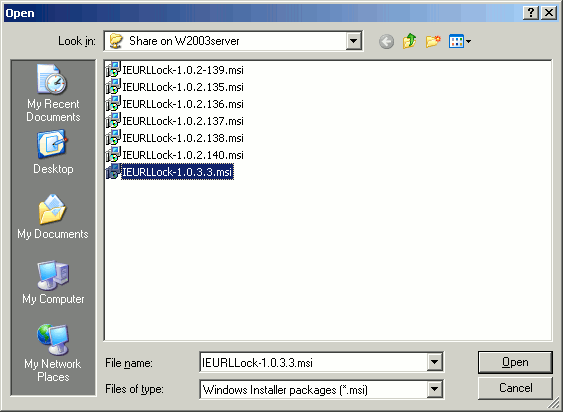Open the File name dropdown arrow
Image resolution: width=563 pixels, height=412 pixels.
434,362
